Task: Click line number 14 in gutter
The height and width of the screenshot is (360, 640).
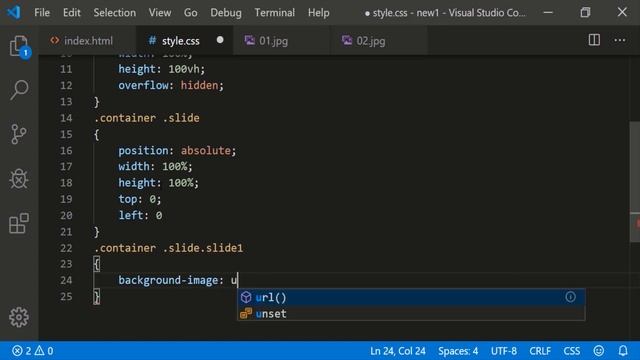Action: tap(66, 118)
